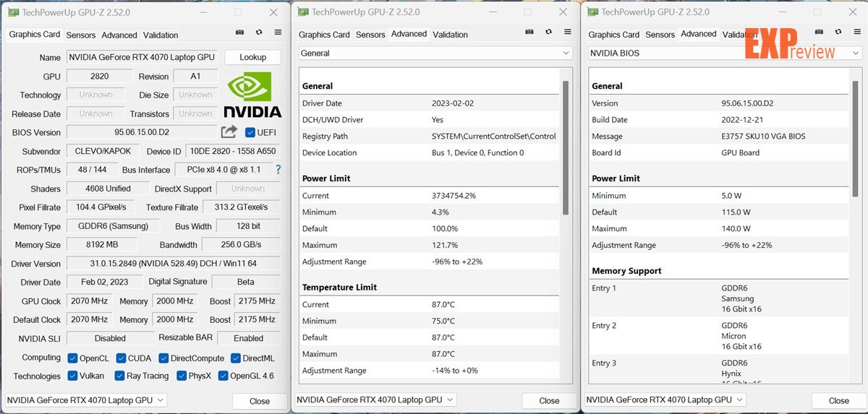Click the camera icon in the middle window

click(x=529, y=33)
